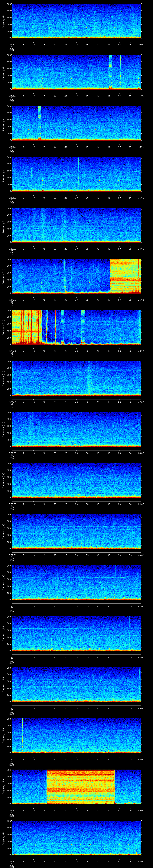Click the '10:41:00' time label

pos(12,657)
